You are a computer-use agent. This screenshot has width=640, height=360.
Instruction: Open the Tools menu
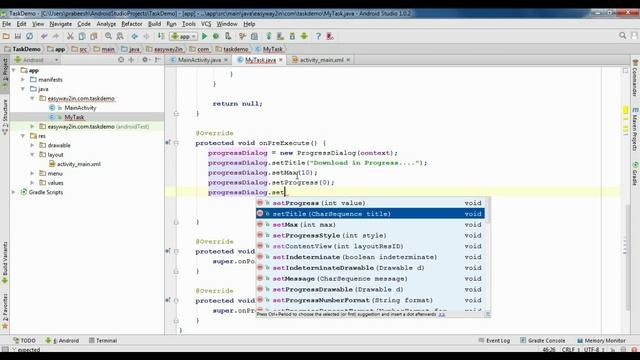tap(189, 24)
